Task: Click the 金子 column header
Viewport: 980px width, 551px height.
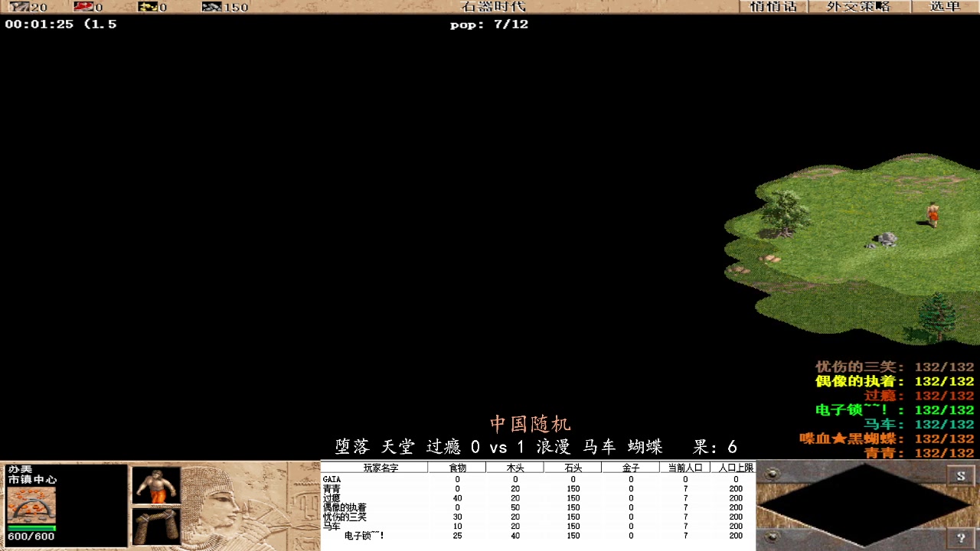Action: [631, 468]
